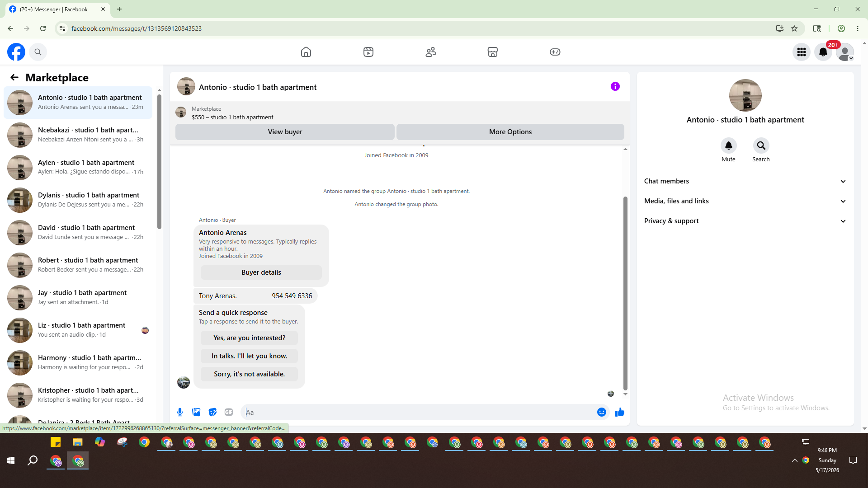Bookmark this page with the star
Viewport: 868px width, 488px height.
[794, 28]
